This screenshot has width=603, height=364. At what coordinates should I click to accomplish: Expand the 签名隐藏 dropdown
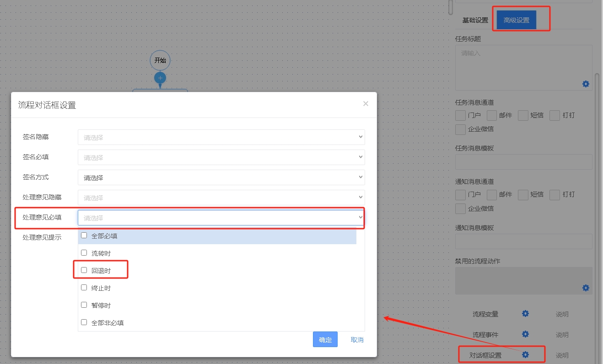221,137
